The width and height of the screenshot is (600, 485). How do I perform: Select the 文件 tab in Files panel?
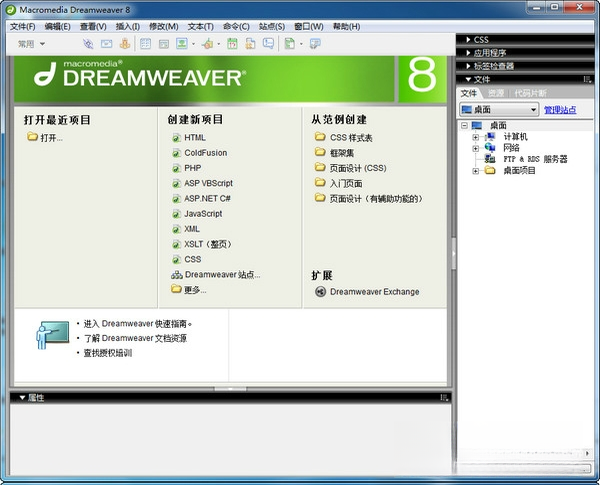(x=468, y=93)
